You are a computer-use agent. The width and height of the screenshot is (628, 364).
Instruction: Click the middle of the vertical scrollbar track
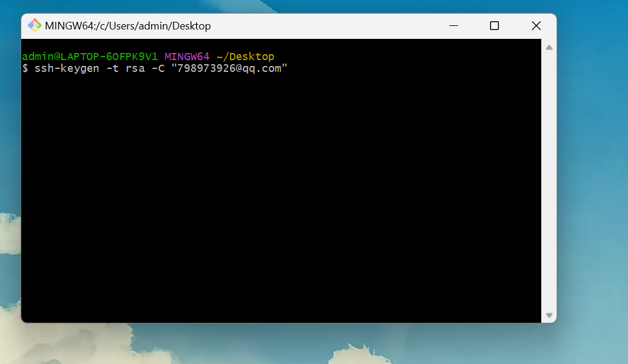click(x=549, y=181)
